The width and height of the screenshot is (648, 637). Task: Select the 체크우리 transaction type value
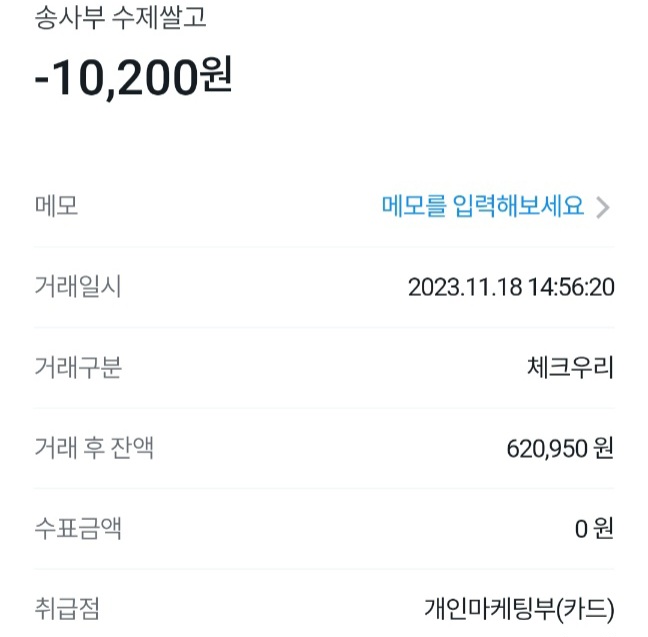(569, 368)
